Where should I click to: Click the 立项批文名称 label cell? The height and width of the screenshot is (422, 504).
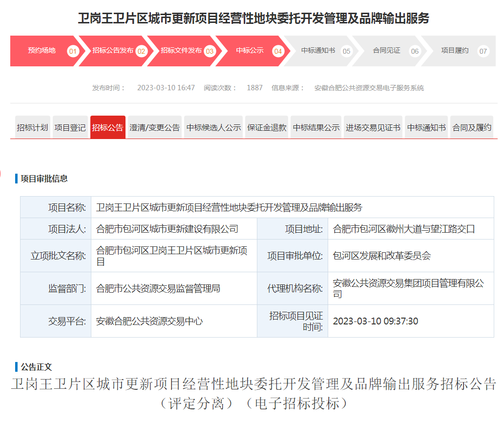tap(56, 256)
